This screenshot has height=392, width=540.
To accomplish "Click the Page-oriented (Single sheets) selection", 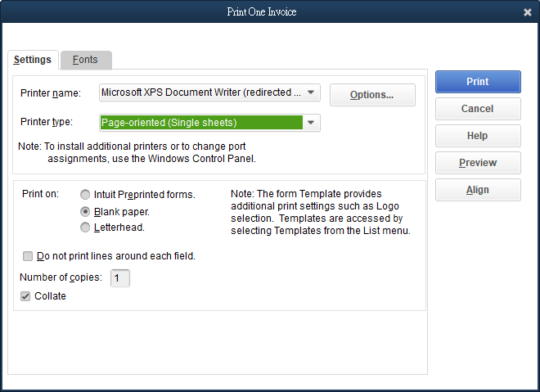I will [200, 123].
